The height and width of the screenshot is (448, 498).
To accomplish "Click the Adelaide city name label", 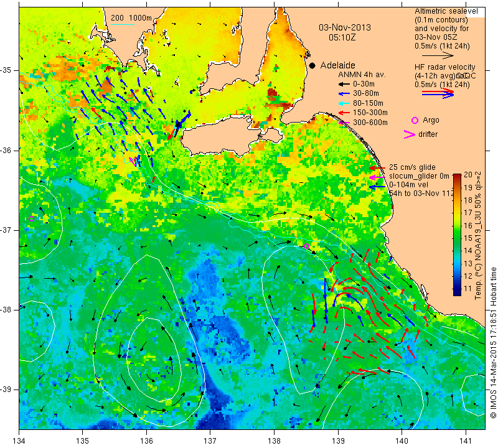I will [337, 65].
